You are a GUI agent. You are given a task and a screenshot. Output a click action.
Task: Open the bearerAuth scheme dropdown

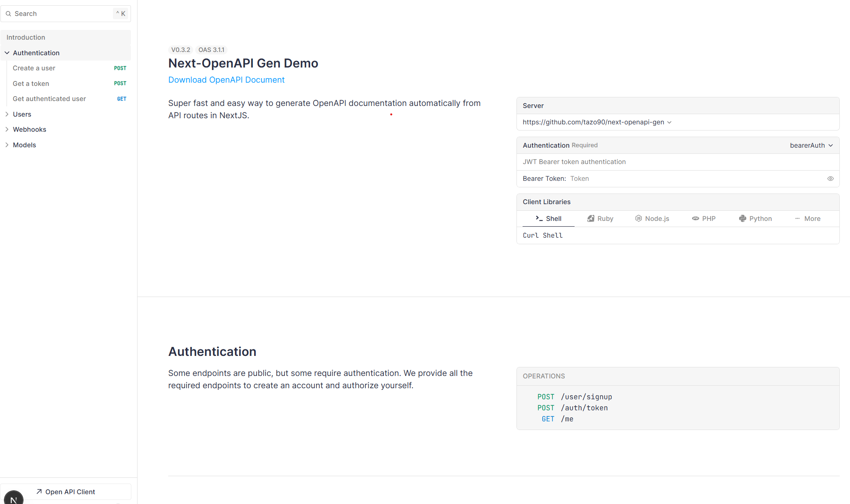pos(811,146)
